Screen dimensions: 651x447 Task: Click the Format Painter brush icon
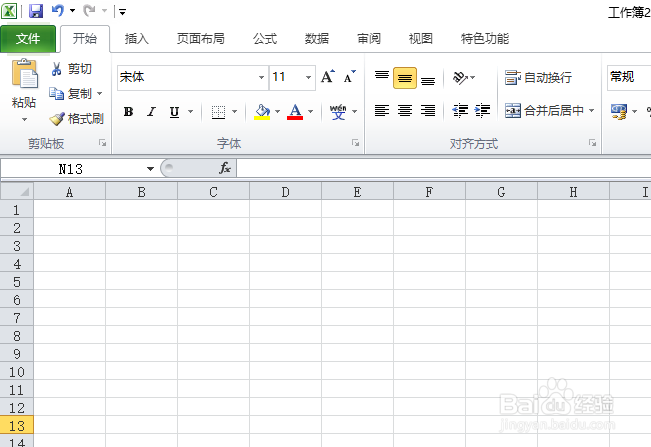pyautogui.click(x=57, y=119)
